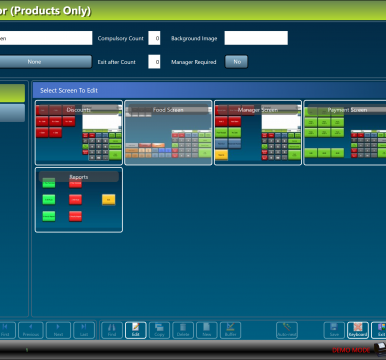Click the Save disk icon
386x360 pixels.
tap(334, 330)
